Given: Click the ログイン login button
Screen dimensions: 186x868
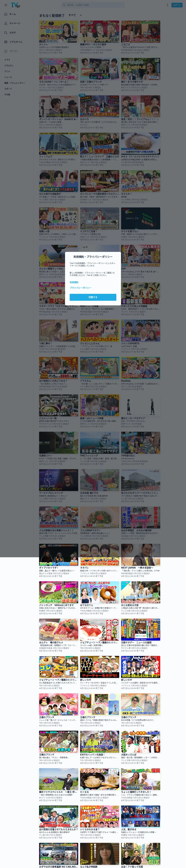Looking at the screenshot, I should (177, 5).
